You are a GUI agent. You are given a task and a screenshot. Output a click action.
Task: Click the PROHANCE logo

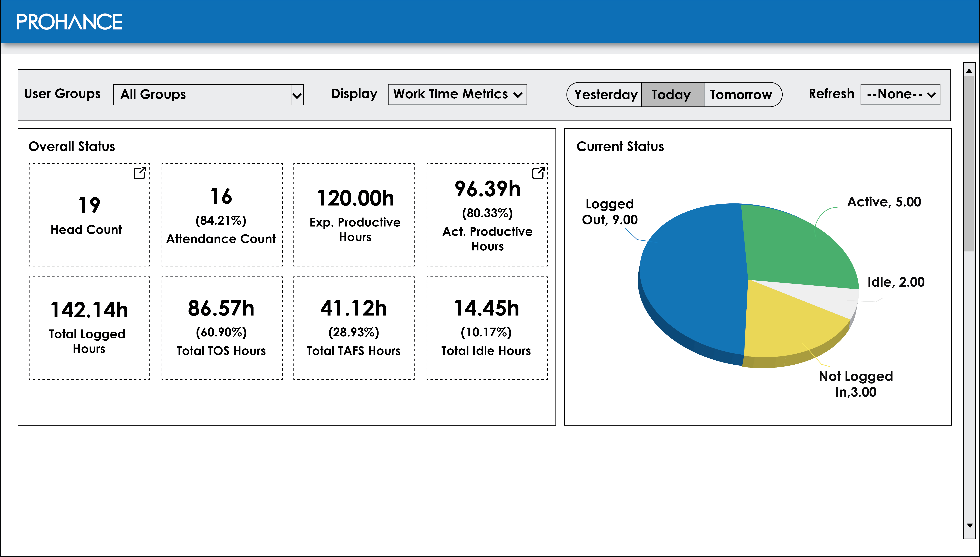[x=69, y=22]
